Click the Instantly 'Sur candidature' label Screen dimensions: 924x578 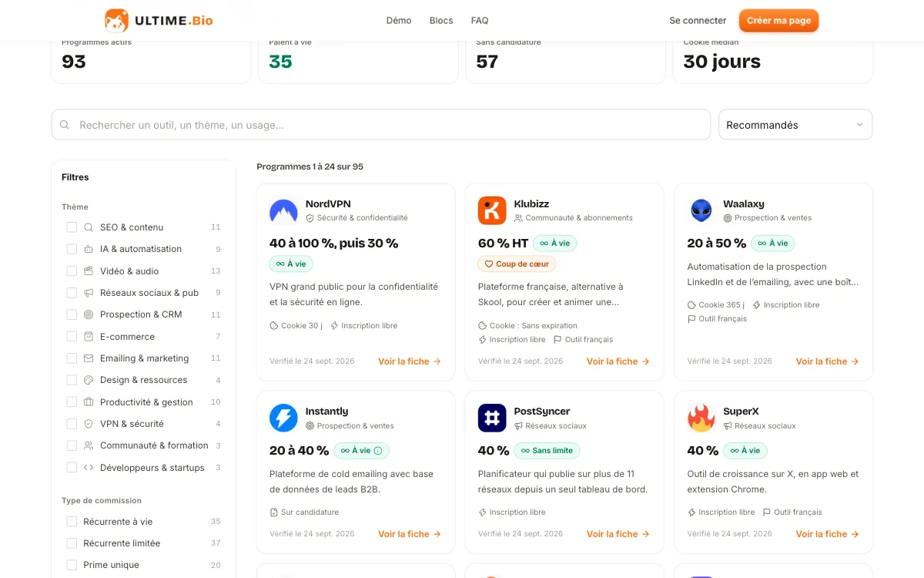(304, 512)
